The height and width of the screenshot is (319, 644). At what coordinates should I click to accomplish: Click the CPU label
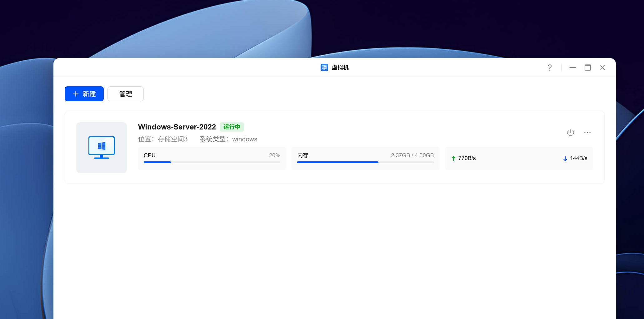(150, 155)
